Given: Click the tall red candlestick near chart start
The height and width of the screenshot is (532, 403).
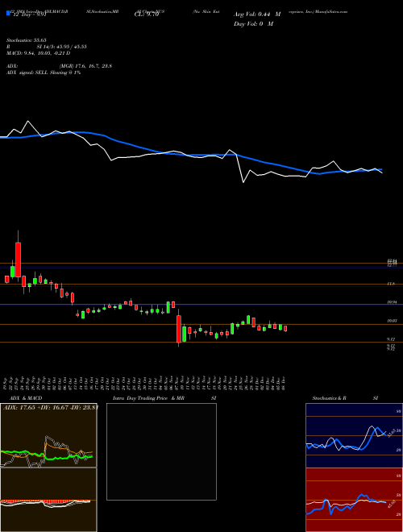Looking at the screenshot, I should tap(18, 260).
